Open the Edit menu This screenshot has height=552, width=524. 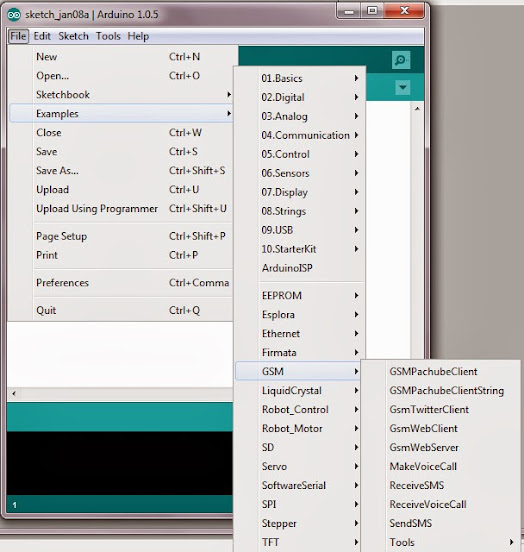pyautogui.click(x=42, y=36)
